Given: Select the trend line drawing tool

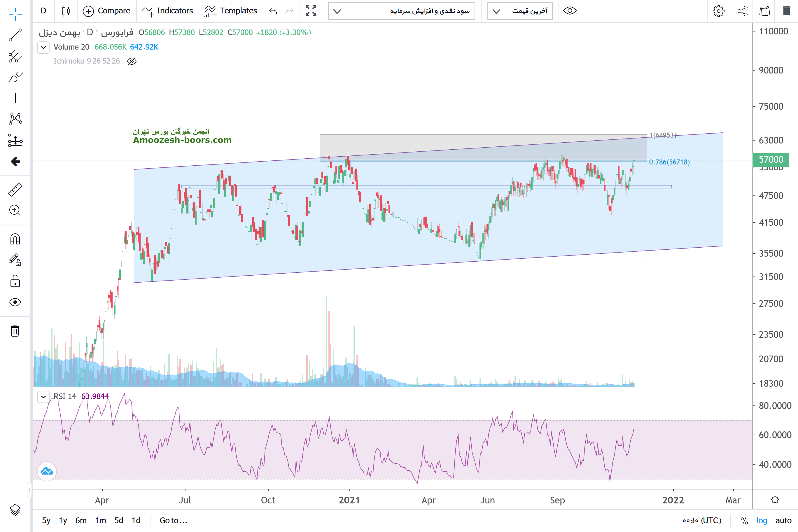Looking at the screenshot, I should pos(15,35).
